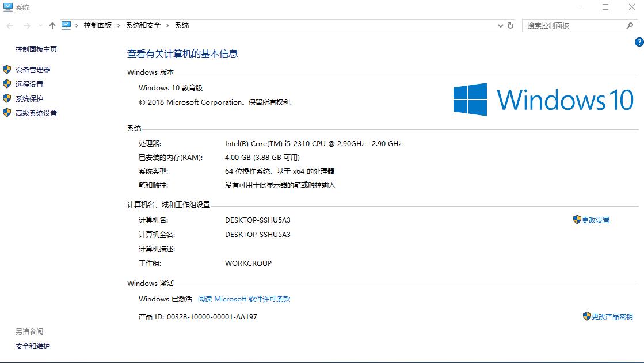644x363 pixels.
Task: Click 系统 in the breadcrumb path
Action: pyautogui.click(x=182, y=25)
